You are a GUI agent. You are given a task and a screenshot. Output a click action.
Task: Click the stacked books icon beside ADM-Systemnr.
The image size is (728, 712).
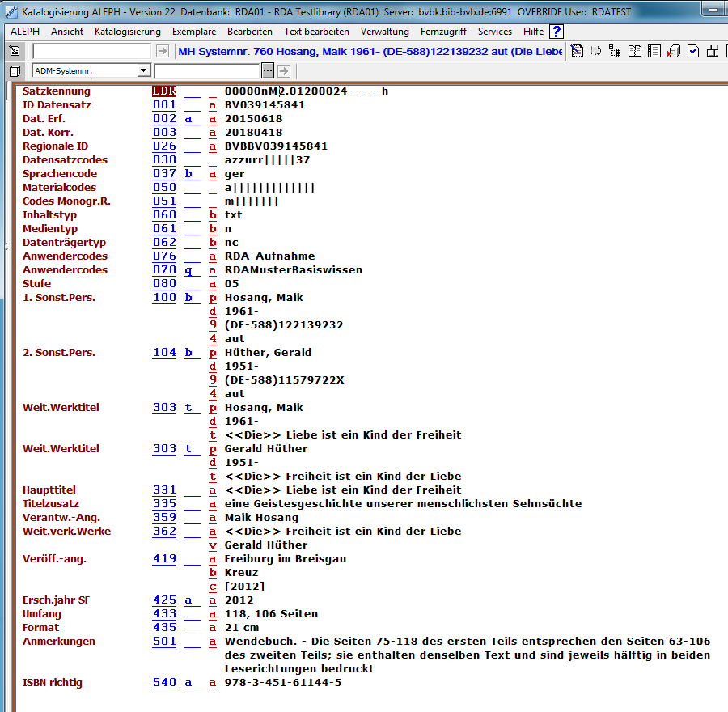(x=15, y=71)
